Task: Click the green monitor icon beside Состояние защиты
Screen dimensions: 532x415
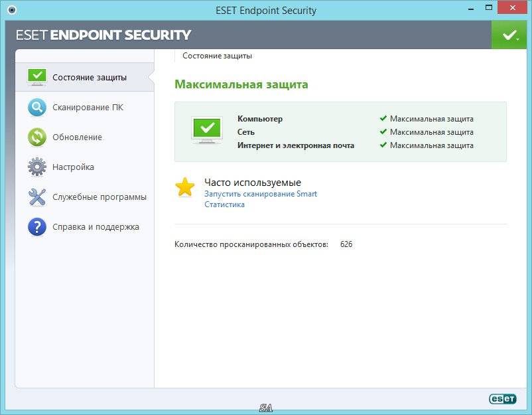Action: coord(37,77)
